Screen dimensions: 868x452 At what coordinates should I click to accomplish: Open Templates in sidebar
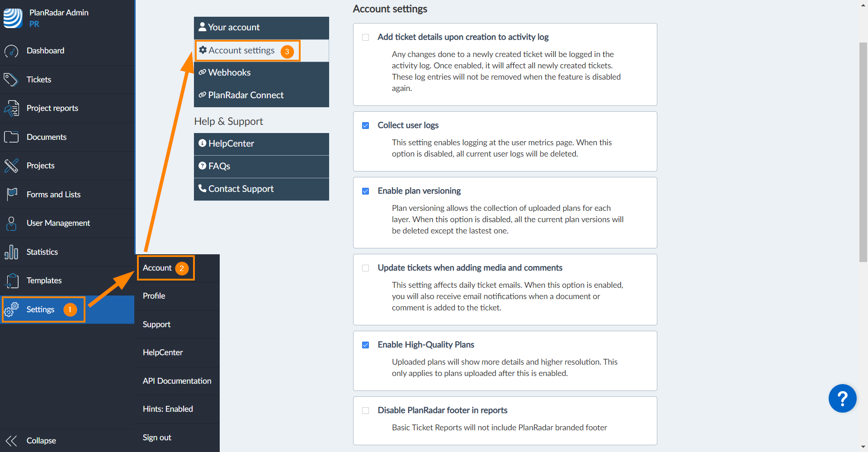[x=67, y=281]
